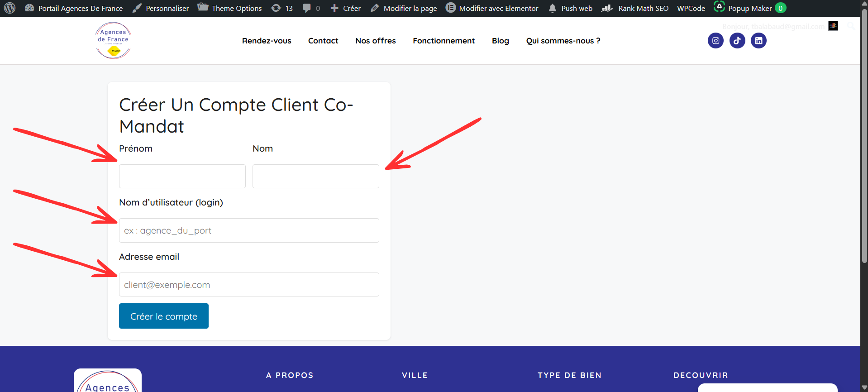Click the Rank Math SEO chart icon
The image size is (868, 392).
coord(607,8)
